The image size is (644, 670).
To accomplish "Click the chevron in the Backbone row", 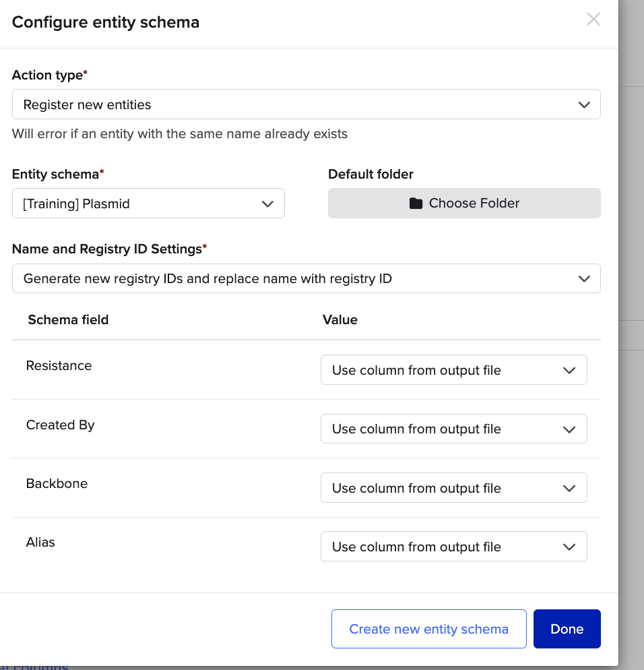I will pos(569,488).
